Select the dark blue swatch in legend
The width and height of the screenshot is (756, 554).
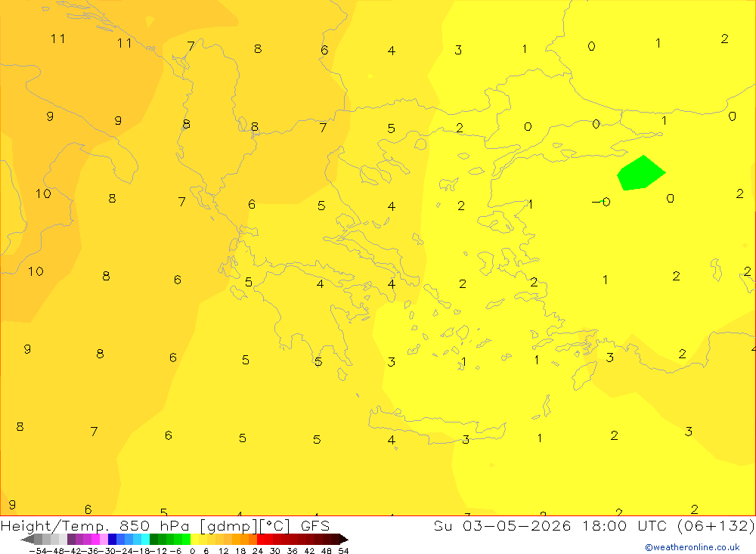coord(113,539)
